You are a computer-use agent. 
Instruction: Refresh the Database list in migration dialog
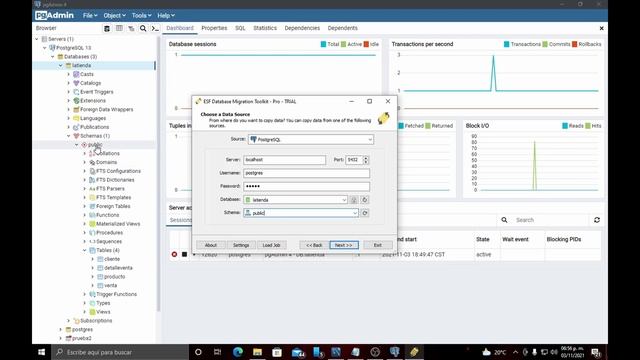[x=365, y=200]
